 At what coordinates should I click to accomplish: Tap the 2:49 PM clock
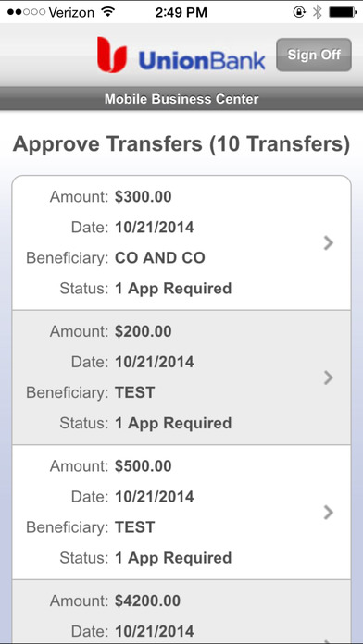click(181, 12)
